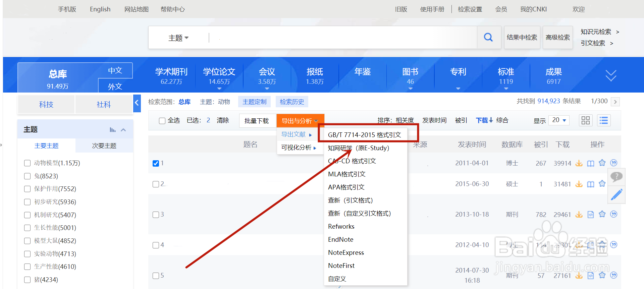Expand the 可视化分析 submenu
This screenshot has width=644, height=289.
click(x=299, y=148)
